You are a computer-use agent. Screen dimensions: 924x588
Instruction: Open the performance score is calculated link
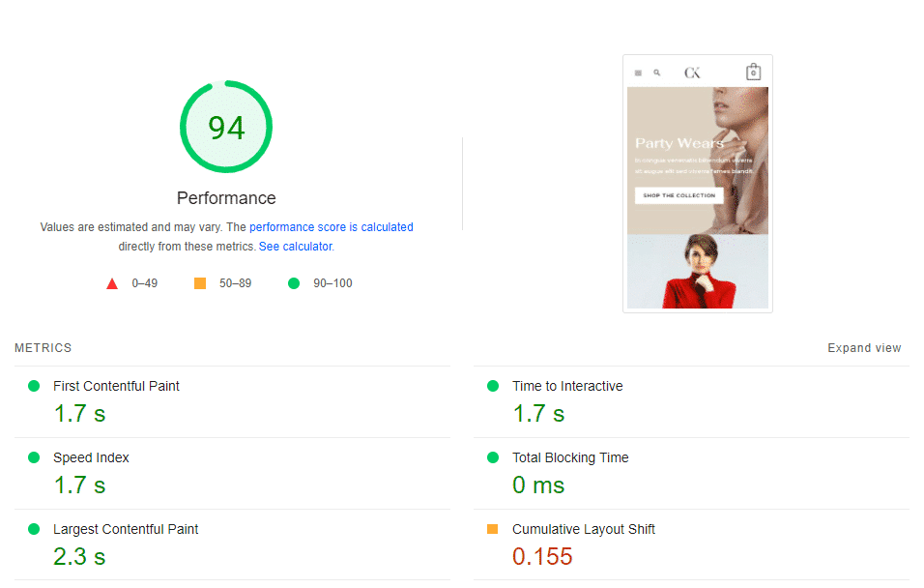(332, 226)
